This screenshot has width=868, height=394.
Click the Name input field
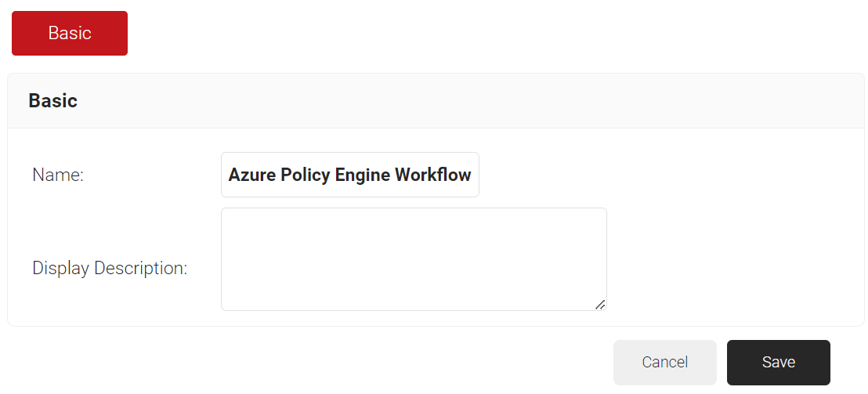349,175
